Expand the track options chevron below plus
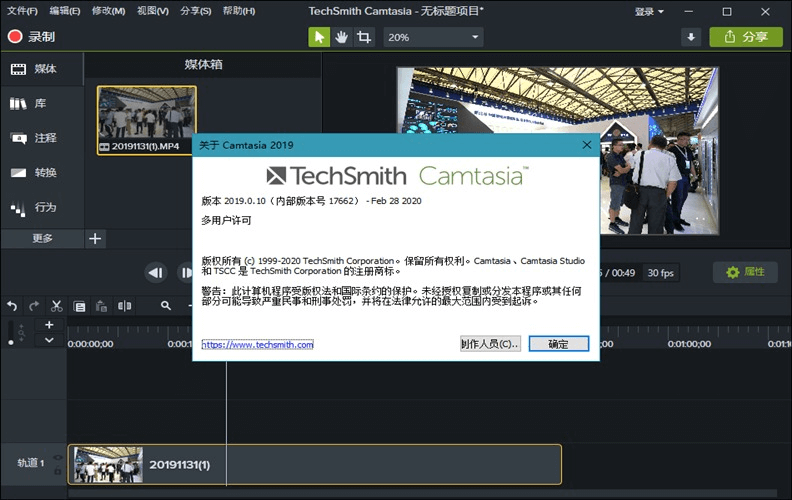Viewport: 792px width, 500px height. click(x=49, y=340)
